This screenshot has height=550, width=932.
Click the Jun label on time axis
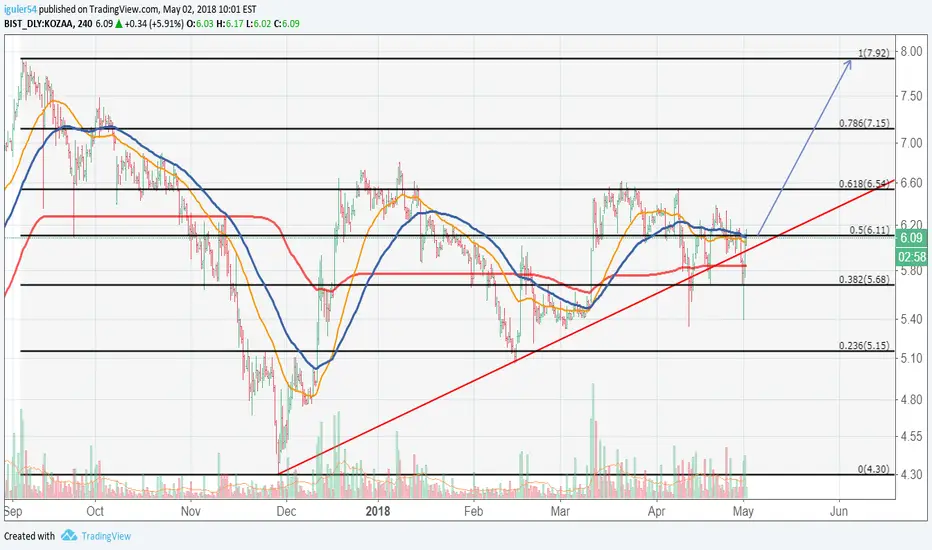click(839, 511)
